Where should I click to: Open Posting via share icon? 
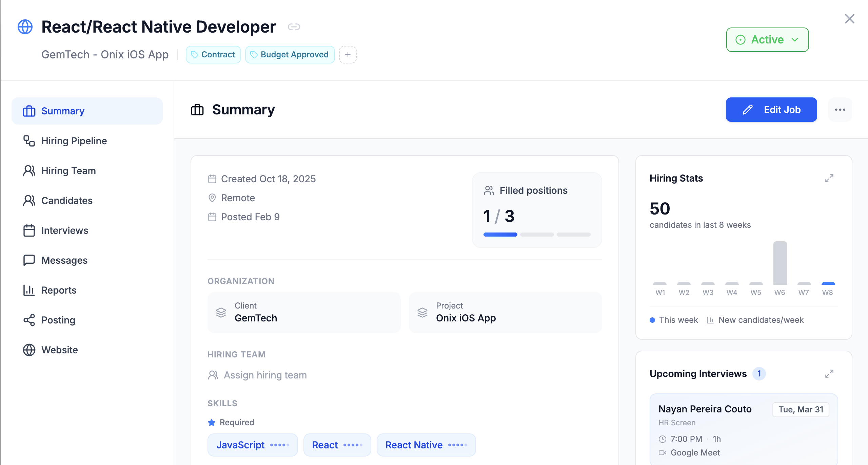[29, 320]
